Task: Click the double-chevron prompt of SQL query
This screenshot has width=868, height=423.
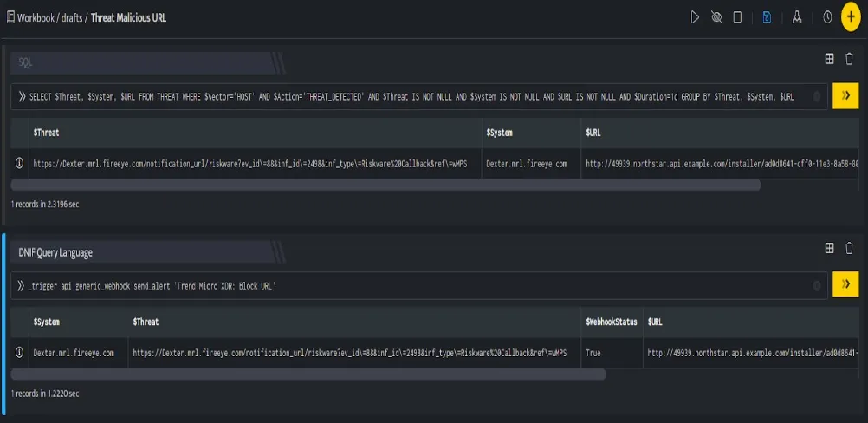Action: [22, 97]
